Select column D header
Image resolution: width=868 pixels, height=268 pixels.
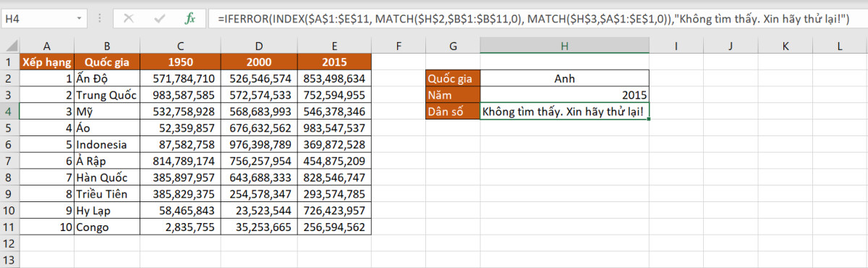(259, 46)
